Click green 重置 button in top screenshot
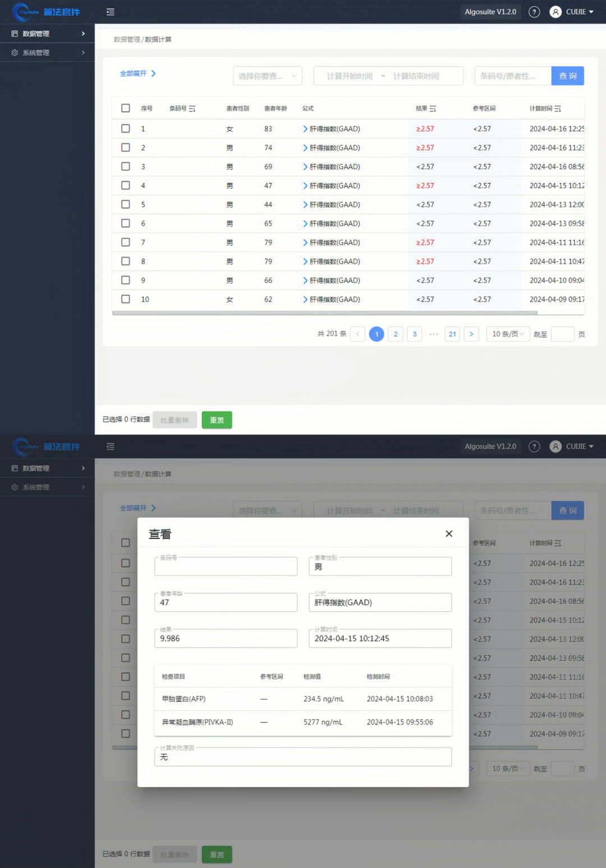The image size is (606, 868). [x=217, y=420]
